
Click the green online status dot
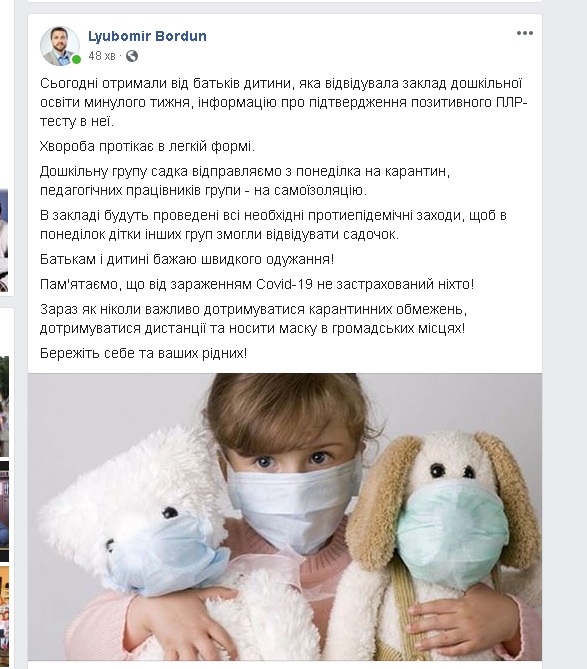point(76,60)
